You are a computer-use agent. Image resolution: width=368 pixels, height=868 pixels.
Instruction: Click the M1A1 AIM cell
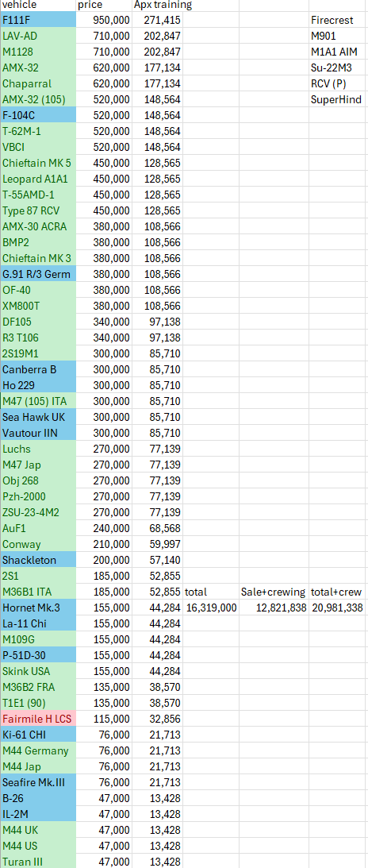coord(338,52)
